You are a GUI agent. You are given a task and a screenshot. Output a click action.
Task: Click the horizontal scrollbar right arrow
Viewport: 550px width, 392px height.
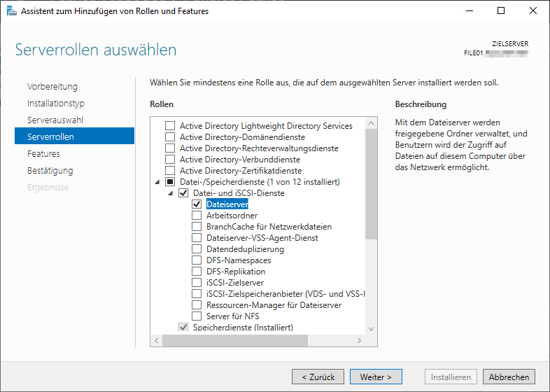pyautogui.click(x=359, y=340)
